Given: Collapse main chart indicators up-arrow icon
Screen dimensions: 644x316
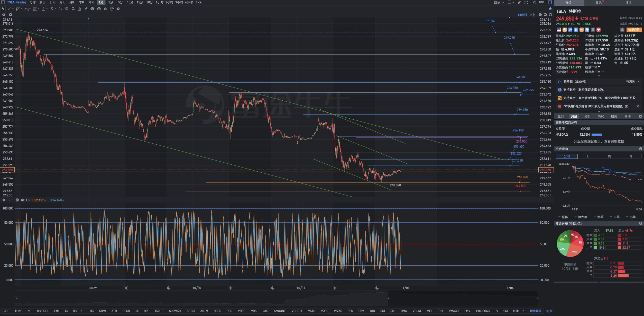Looking at the screenshot, I should click(x=11, y=15).
